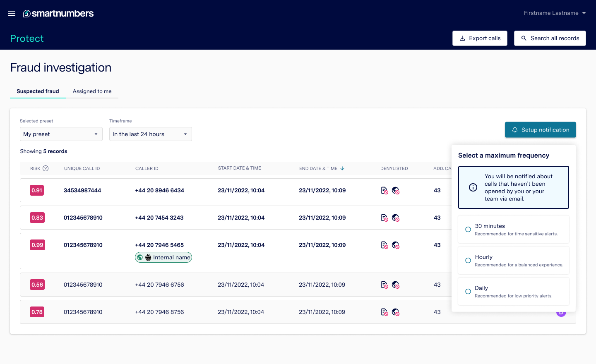Click denylisted document icon in 0.56 row

coord(385,285)
